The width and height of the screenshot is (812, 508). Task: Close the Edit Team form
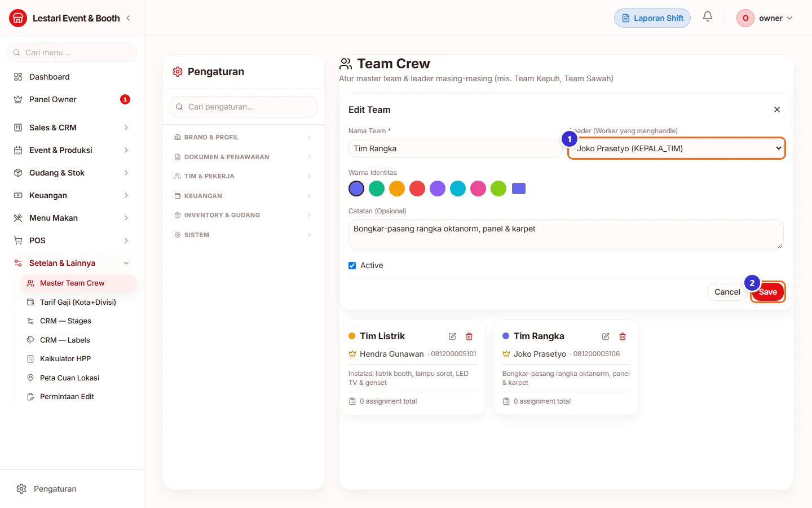[x=777, y=110]
